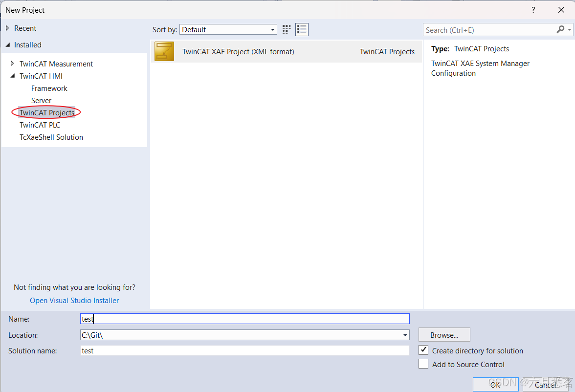The image size is (575, 392).
Task: Select Server under TwinCAT HMI
Action: [41, 101]
